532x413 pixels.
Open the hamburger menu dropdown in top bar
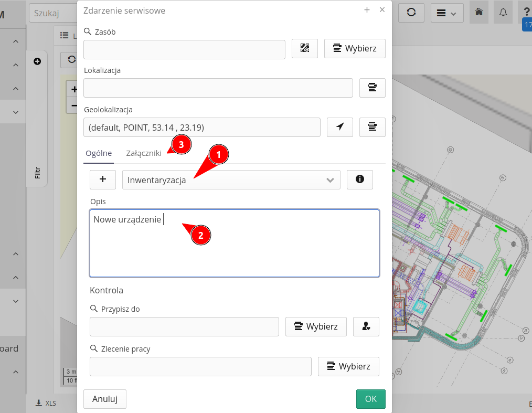(447, 13)
